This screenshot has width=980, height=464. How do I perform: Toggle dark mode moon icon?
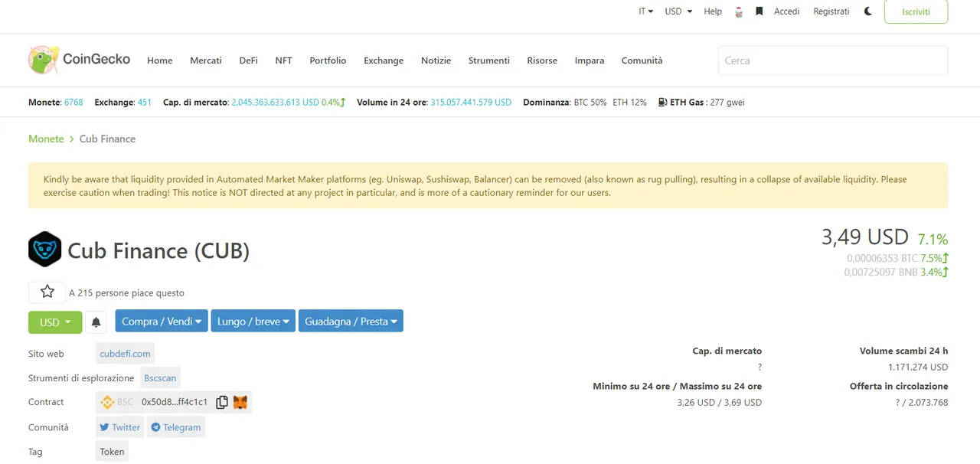click(x=868, y=11)
